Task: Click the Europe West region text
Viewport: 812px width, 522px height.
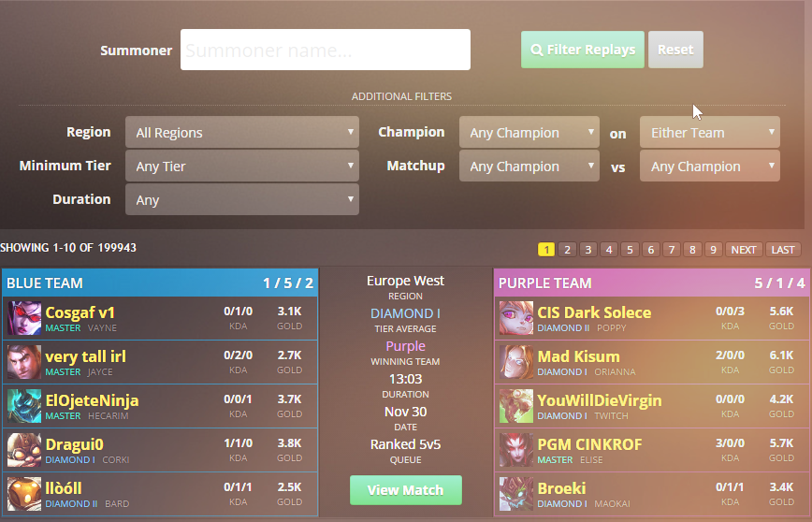Action: [405, 281]
